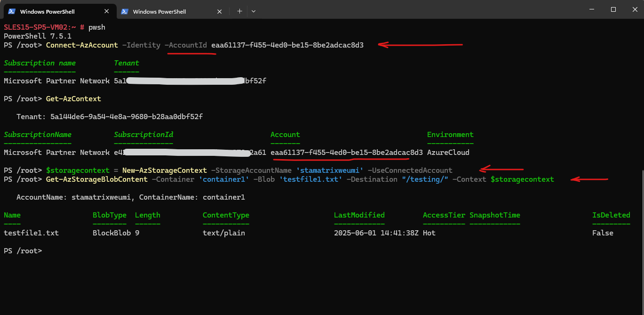The height and width of the screenshot is (315, 644).
Task: Click 'testfile1.txt' in the Name column
Action: point(31,233)
